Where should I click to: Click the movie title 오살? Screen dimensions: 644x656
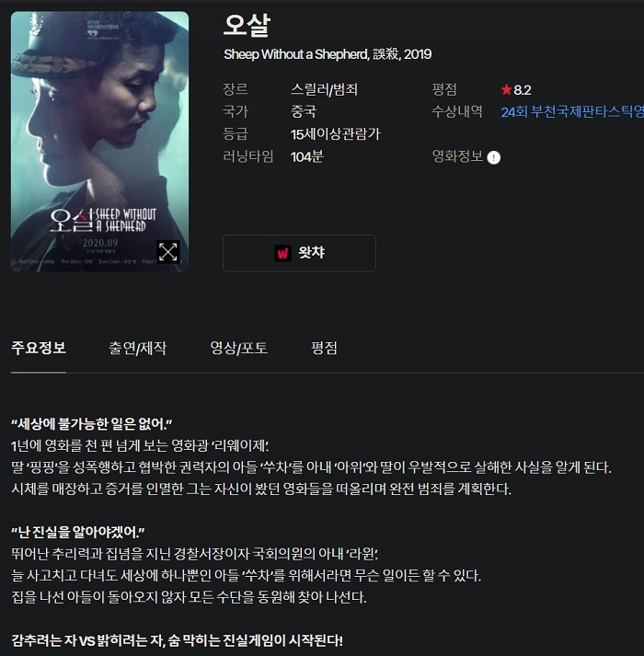(x=247, y=26)
